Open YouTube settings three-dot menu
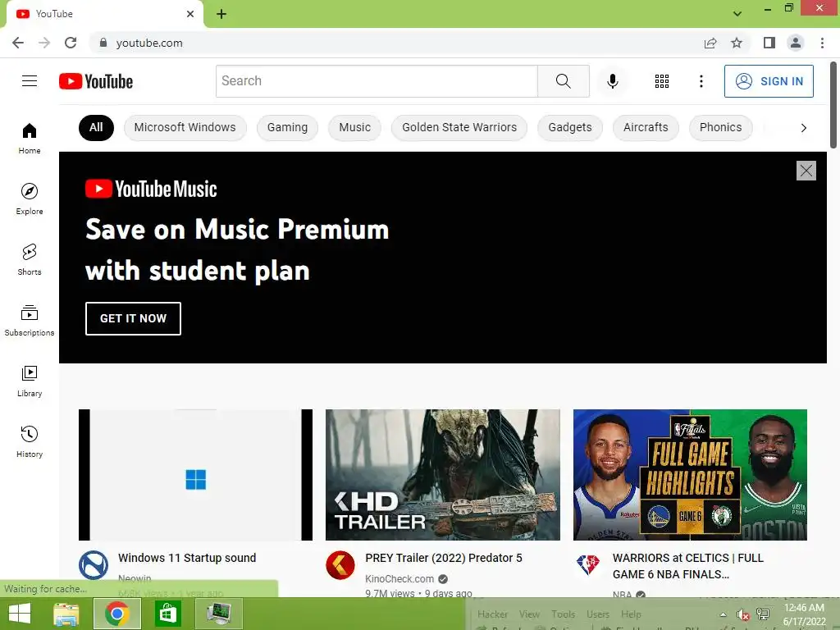Screen dimensions: 840x630 click(x=701, y=81)
